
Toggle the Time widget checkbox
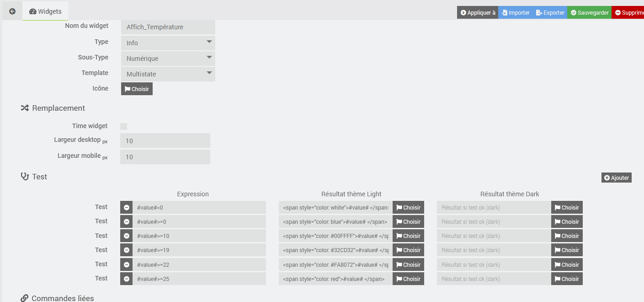click(123, 126)
